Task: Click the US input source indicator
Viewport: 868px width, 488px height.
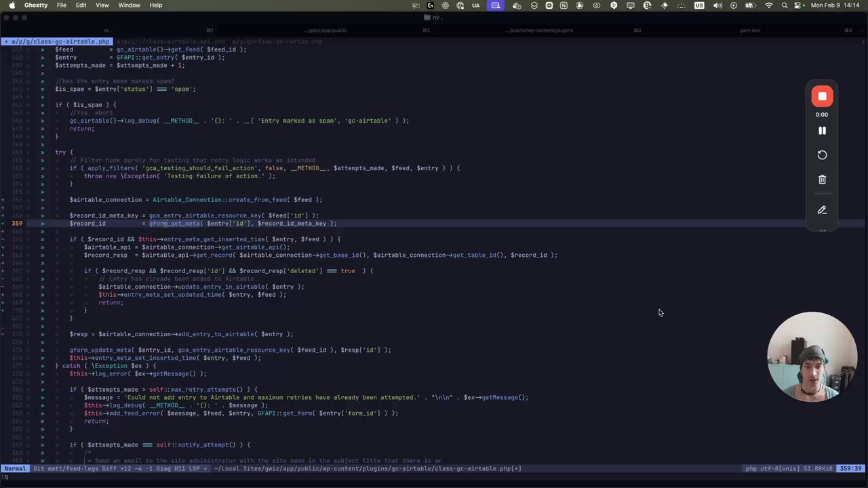Action: [x=699, y=5]
